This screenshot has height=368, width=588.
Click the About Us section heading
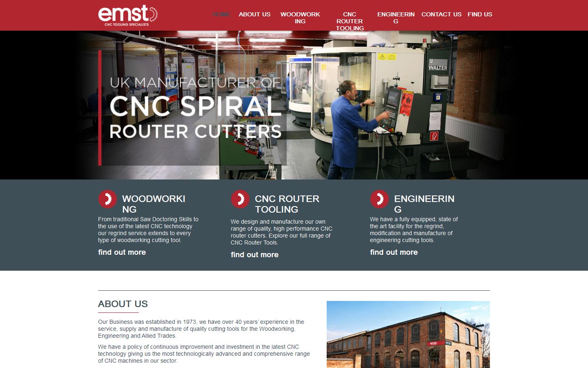tap(123, 304)
